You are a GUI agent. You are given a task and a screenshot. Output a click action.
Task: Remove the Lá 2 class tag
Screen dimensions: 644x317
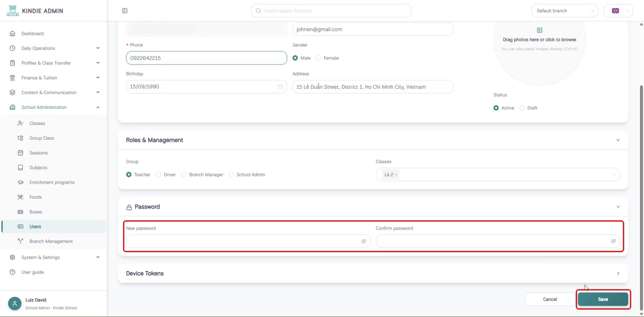click(x=396, y=175)
